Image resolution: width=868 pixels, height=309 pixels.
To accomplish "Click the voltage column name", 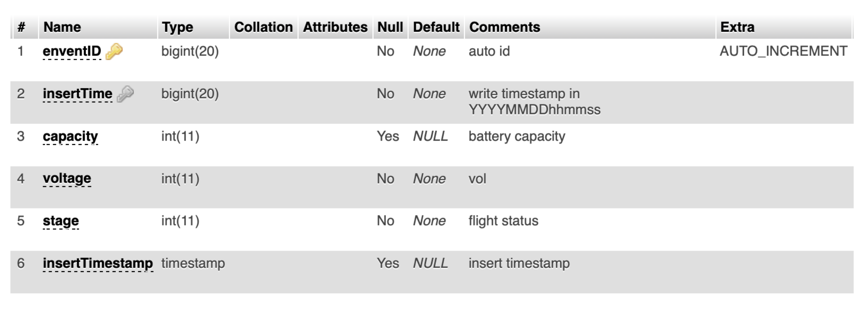I will pyautogui.click(x=67, y=178).
